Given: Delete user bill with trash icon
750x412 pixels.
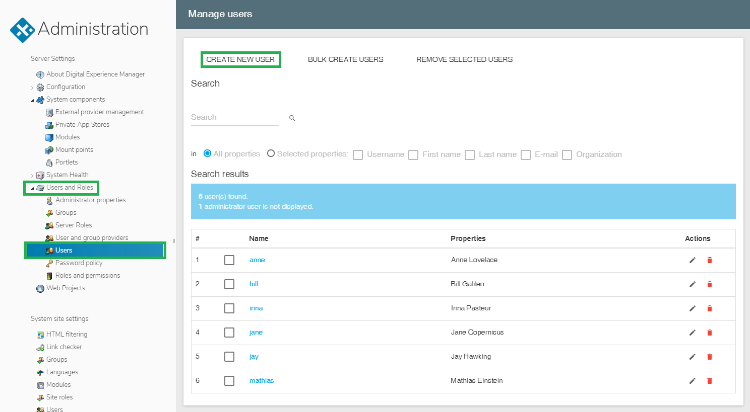Looking at the screenshot, I should point(710,284).
